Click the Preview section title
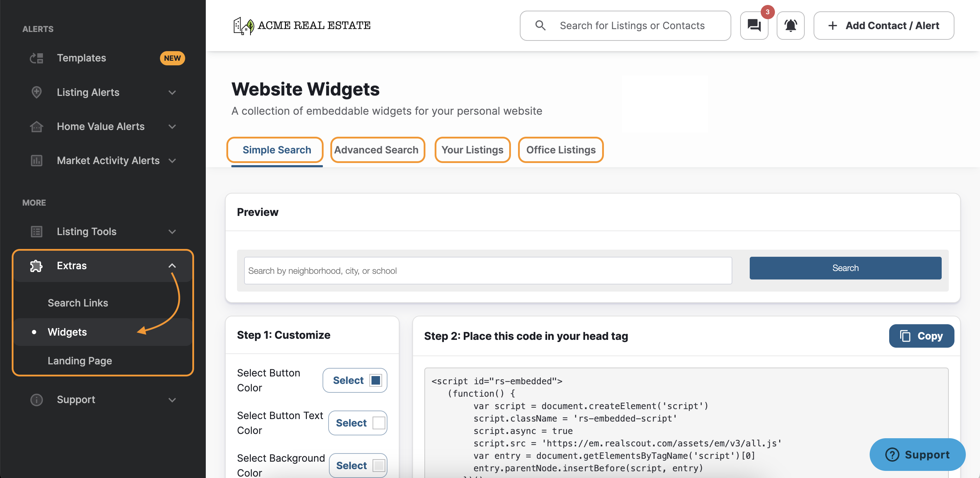980x478 pixels. (258, 212)
